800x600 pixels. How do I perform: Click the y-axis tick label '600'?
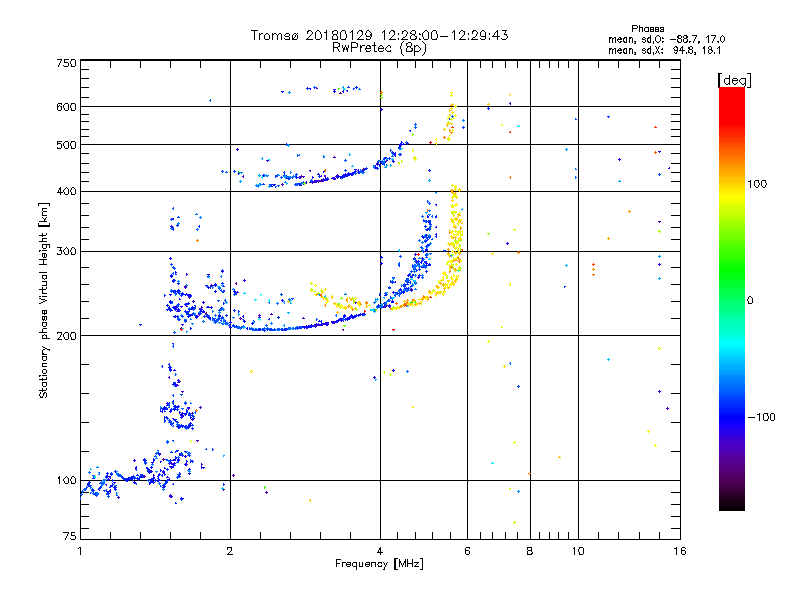pyautogui.click(x=66, y=107)
